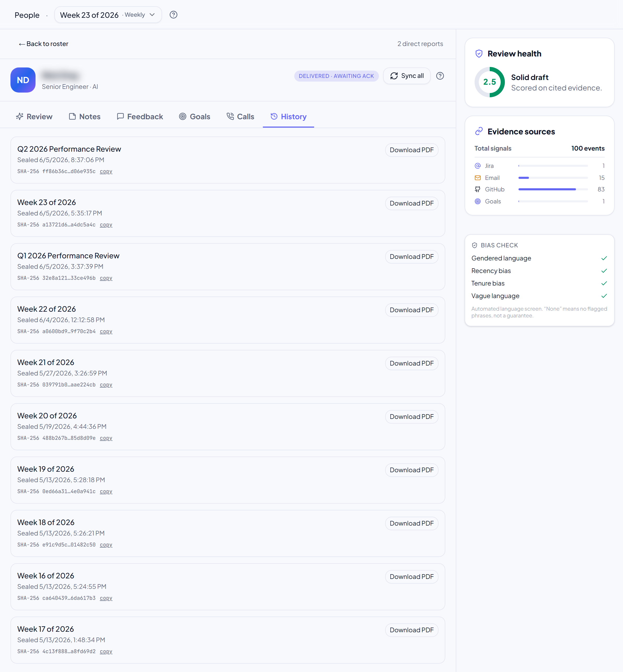Click the GitHub source icon
The height and width of the screenshot is (672, 623).
[478, 189]
